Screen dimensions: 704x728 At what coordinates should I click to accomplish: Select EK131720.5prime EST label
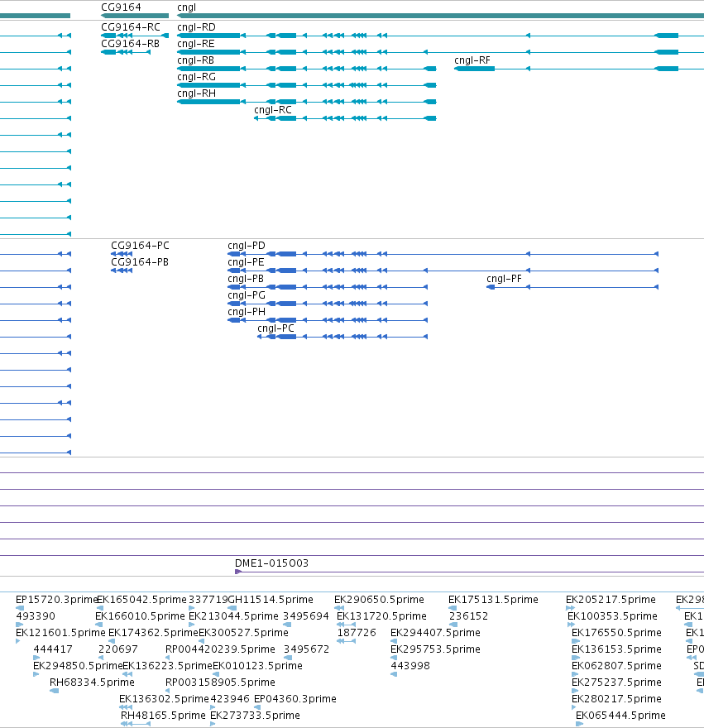point(381,616)
